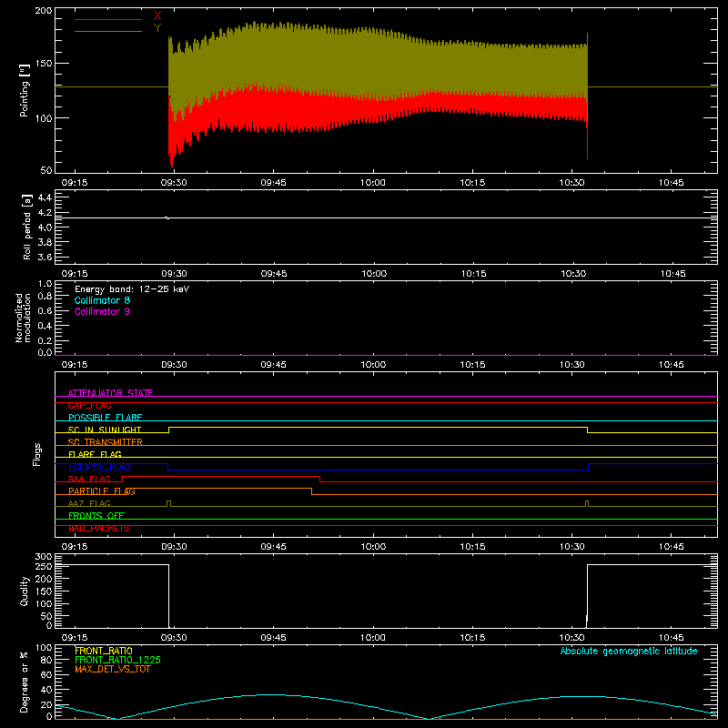Click the SAA_FLAG falling edge near 09:52
This screenshot has height=728, width=728.
point(320,480)
